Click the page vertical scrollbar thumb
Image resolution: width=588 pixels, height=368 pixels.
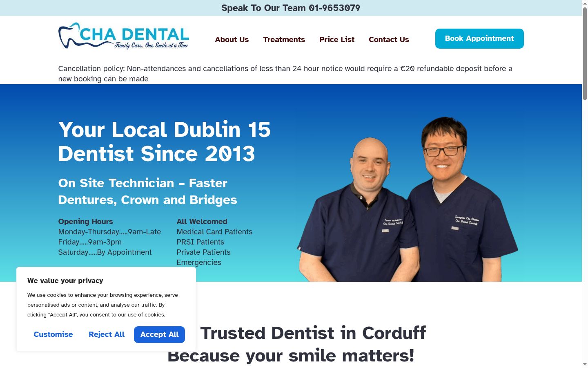click(585, 53)
